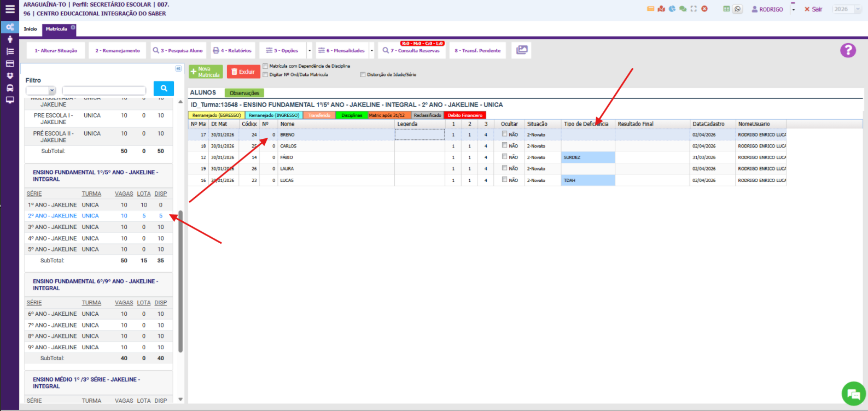Toggle Distorção de Idade/Série checkbox
This screenshot has height=411, width=868.
tap(363, 74)
